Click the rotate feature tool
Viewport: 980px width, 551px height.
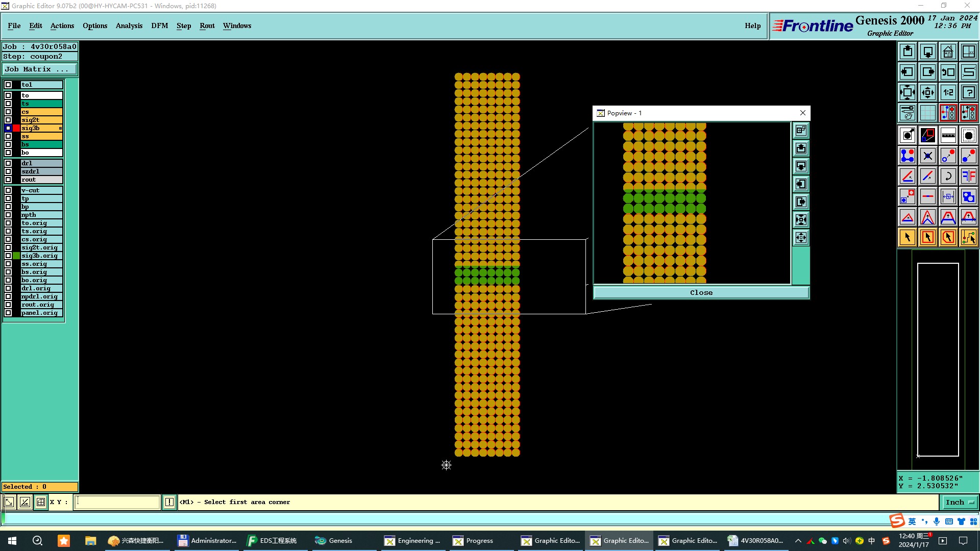948,176
